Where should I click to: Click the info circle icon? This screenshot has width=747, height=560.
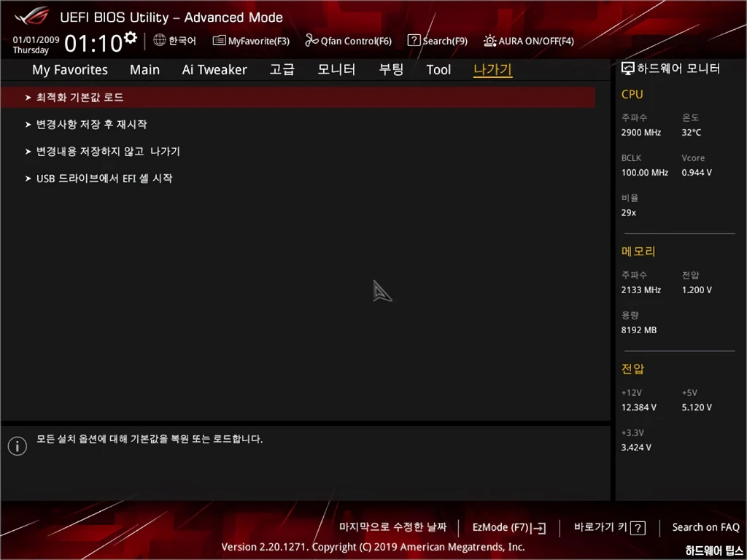[x=18, y=446]
